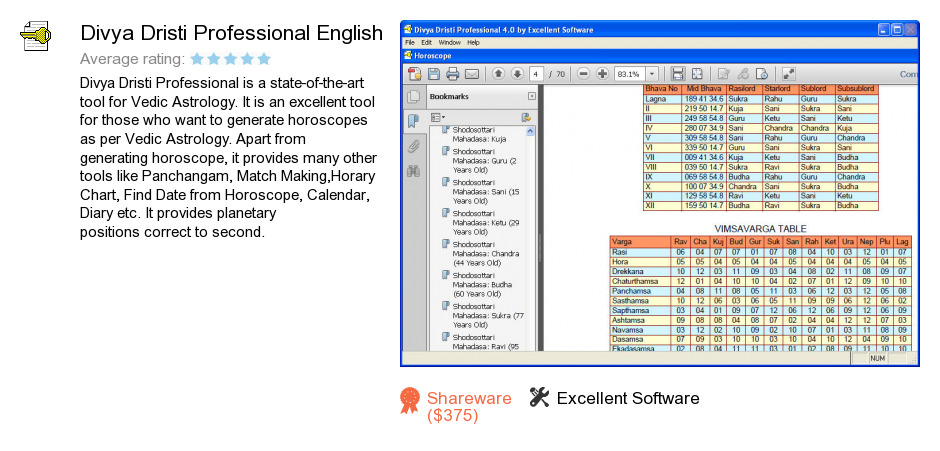
Task: Click the Lagna row cell
Action: [662, 99]
